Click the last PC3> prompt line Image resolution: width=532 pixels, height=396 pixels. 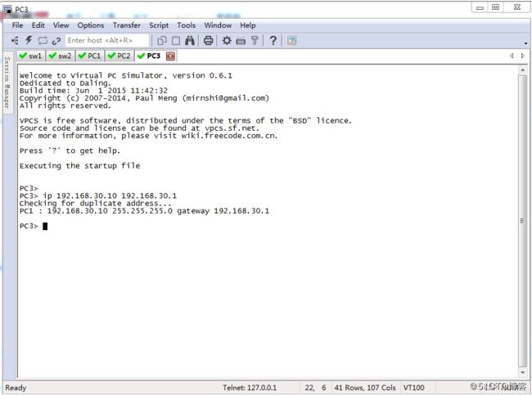[x=34, y=226]
